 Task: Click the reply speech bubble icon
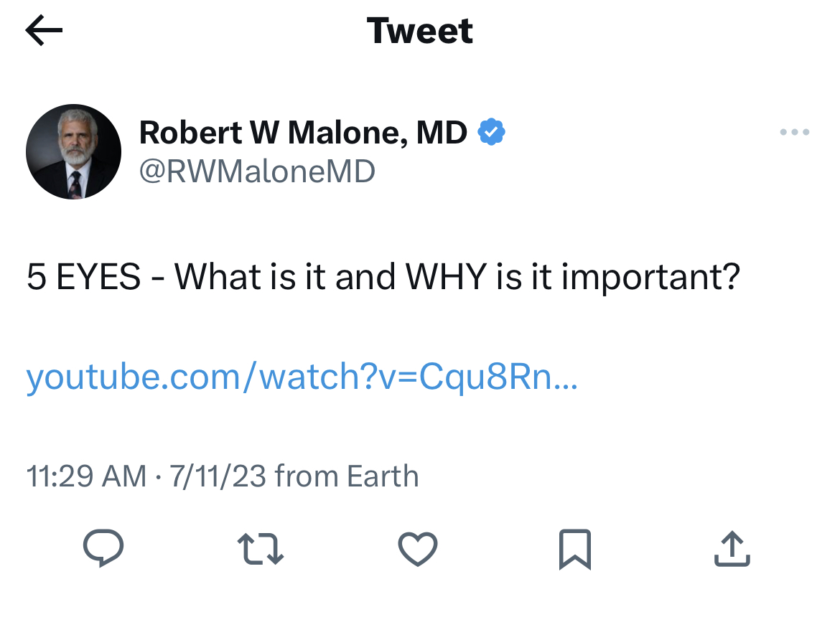103,548
